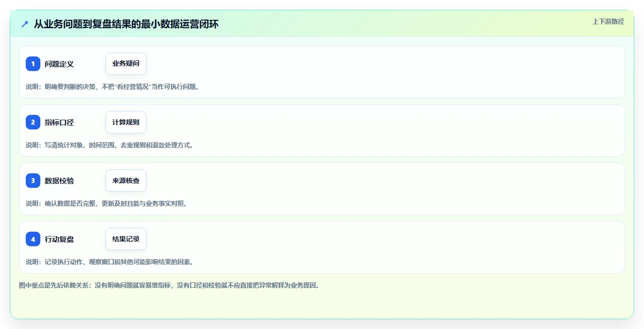Select the 来源核查 tag button
This screenshot has width=644, height=329.
[x=126, y=181]
